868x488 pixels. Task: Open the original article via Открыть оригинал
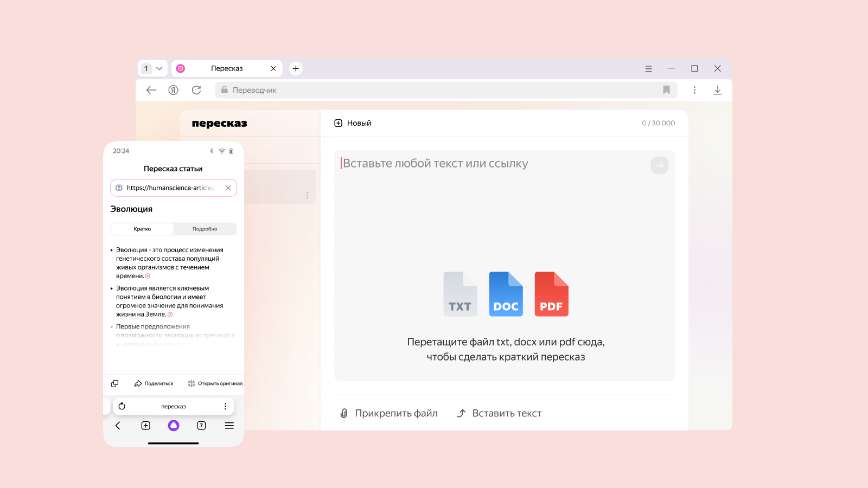[x=215, y=383]
